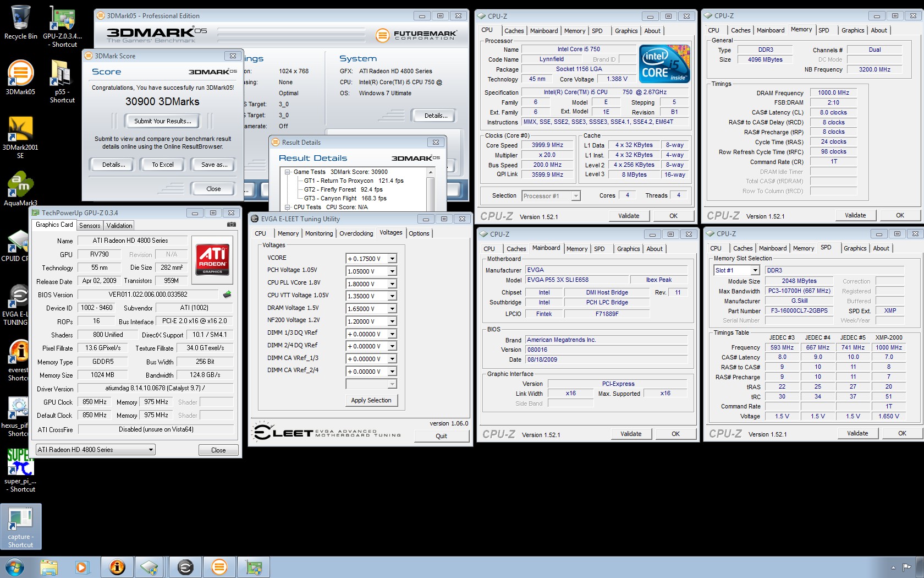Click Apply Selection in E-LEET
Viewport: 924px width, 578px height.
point(371,400)
